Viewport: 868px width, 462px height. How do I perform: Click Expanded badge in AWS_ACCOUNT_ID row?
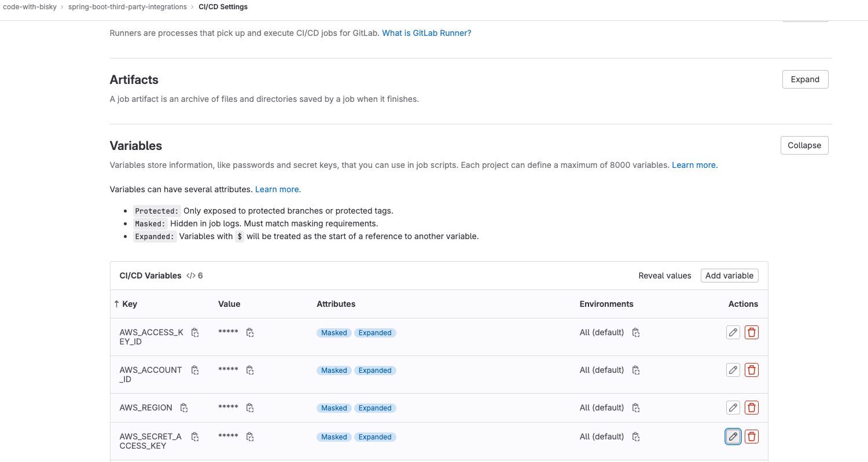pyautogui.click(x=375, y=371)
